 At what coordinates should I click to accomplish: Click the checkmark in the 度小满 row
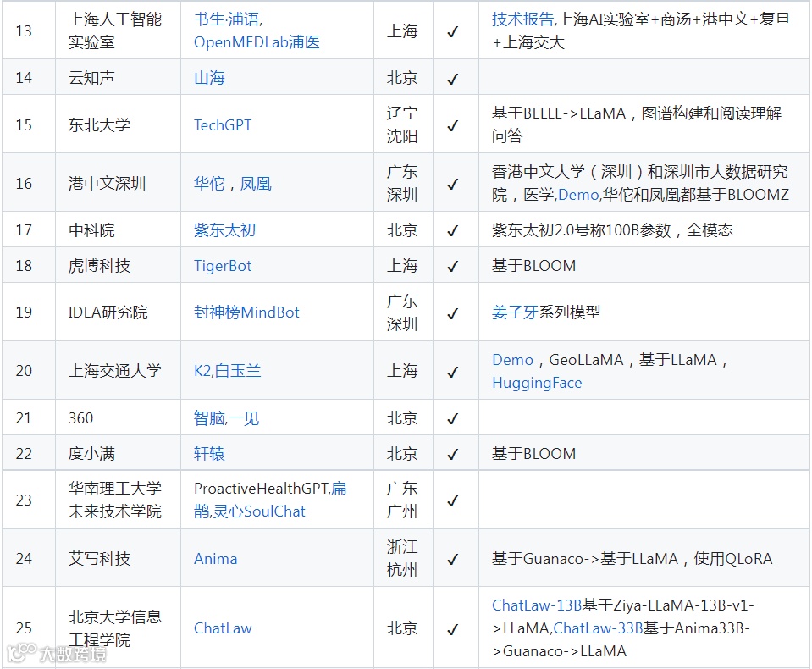[453, 454]
